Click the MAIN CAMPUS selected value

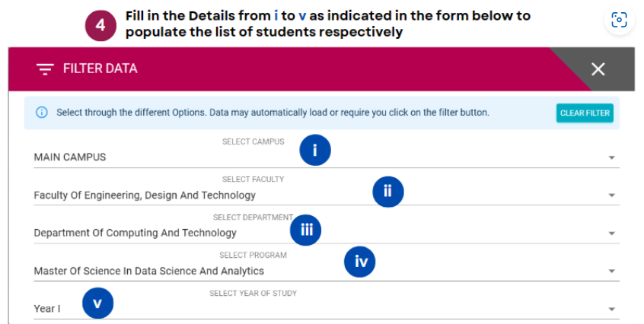click(70, 157)
